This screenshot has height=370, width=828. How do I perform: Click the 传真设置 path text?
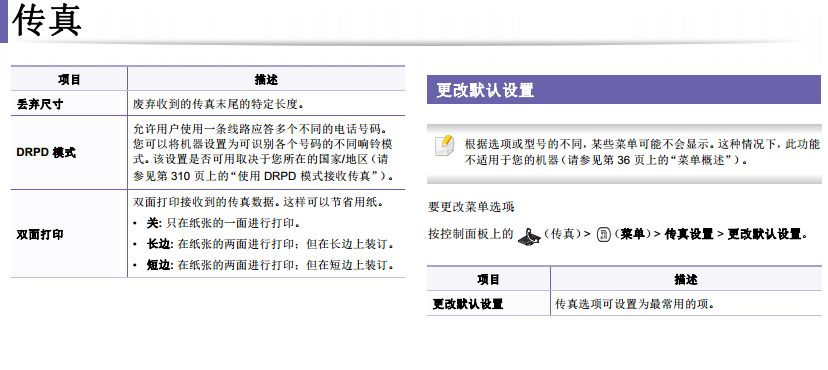pos(689,234)
